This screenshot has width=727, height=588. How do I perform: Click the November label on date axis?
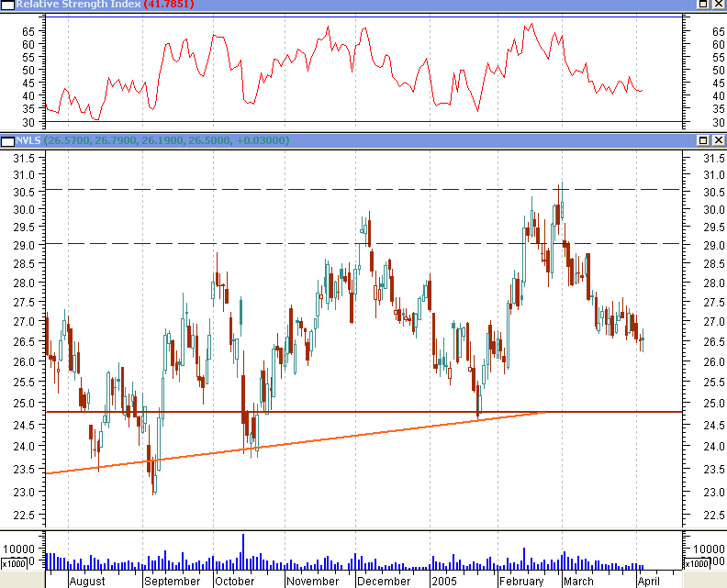312,581
